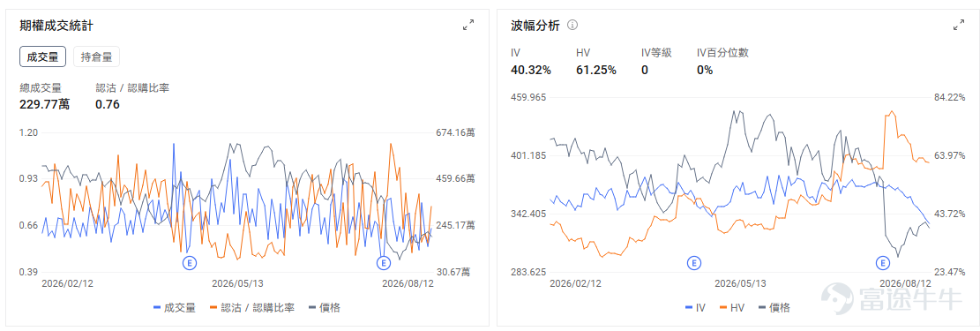Click the HV value 61.25%
Screen dimensions: 980x331
pos(596,70)
